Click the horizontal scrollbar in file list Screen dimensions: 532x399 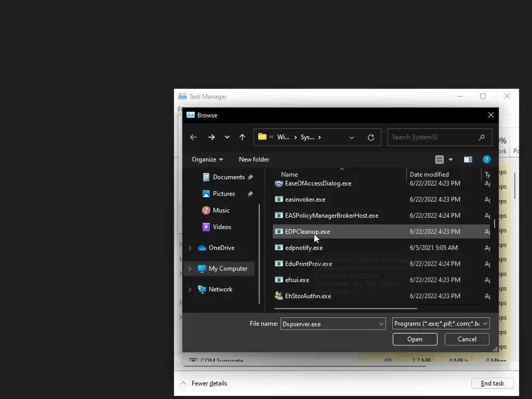pyautogui.click(x=345, y=309)
